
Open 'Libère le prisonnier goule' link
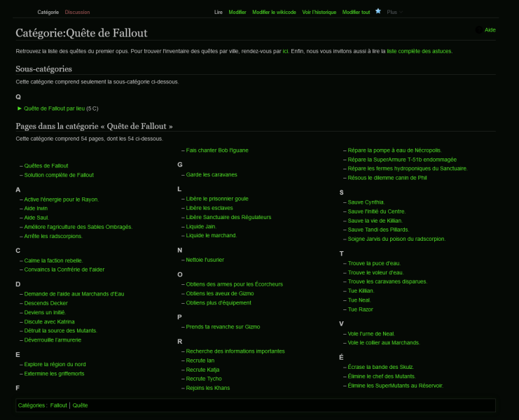point(217,199)
